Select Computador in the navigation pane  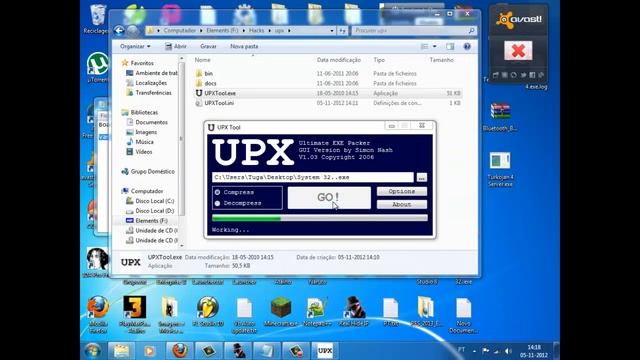point(147,191)
